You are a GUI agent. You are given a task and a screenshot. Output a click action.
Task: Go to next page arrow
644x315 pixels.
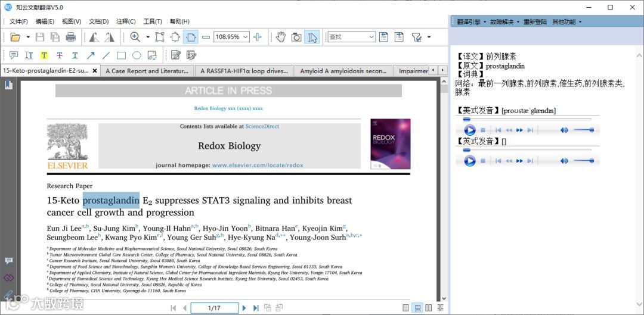(x=244, y=308)
